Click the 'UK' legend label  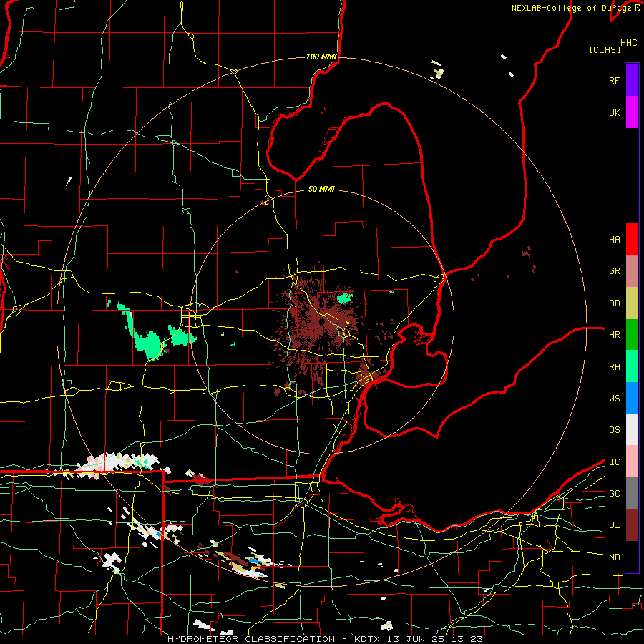tap(614, 112)
